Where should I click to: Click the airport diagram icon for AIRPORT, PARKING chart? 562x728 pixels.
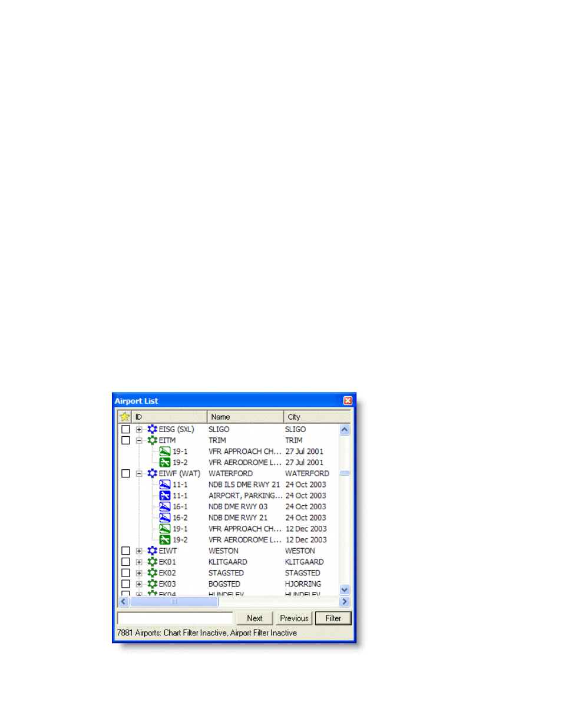165,496
